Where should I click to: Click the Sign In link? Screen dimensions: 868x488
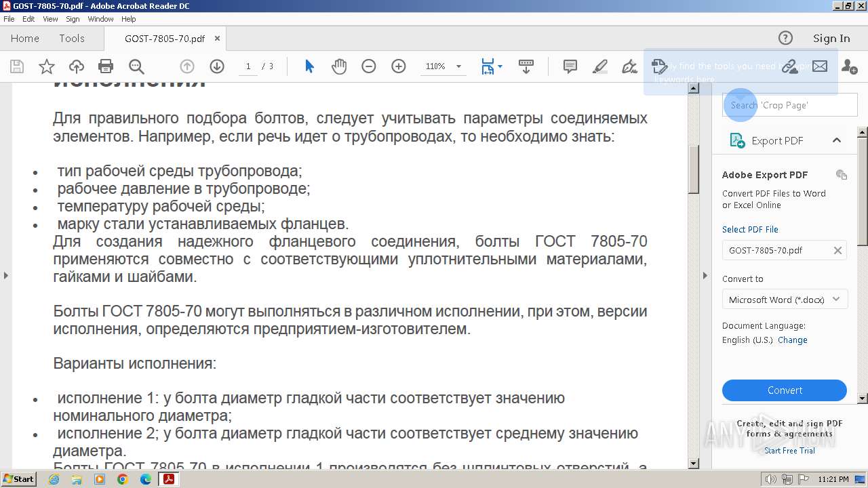tap(831, 38)
